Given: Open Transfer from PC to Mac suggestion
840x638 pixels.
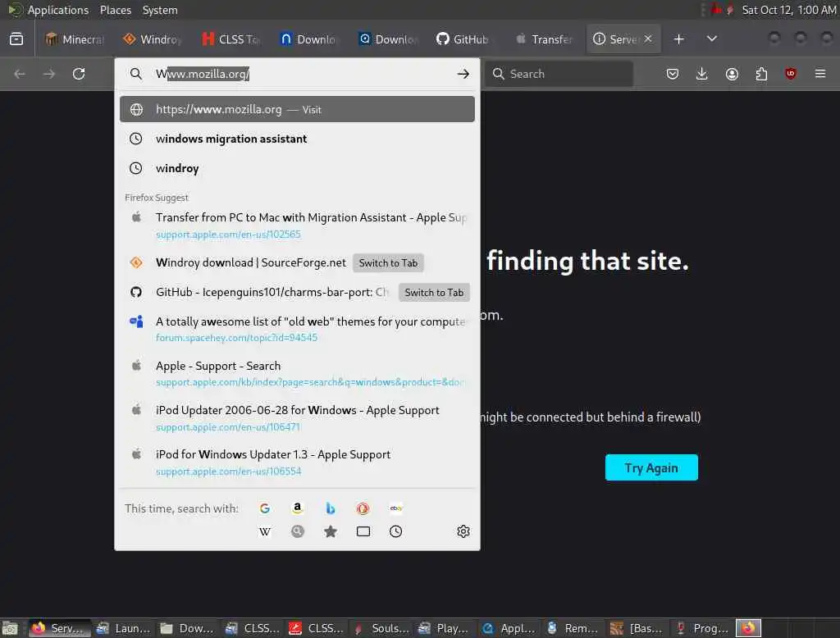Looking at the screenshot, I should (297, 226).
